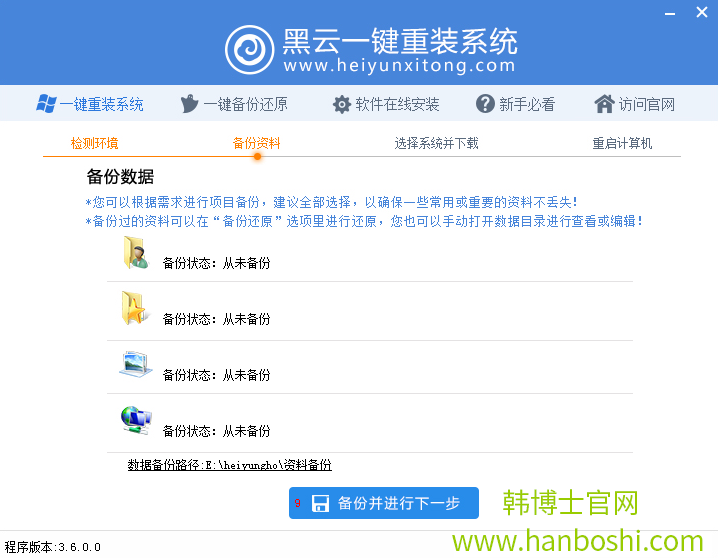The height and width of the screenshot is (558, 718).
Task: Click the tip line starting 备份过的资料
Action: pyautogui.click(x=364, y=221)
